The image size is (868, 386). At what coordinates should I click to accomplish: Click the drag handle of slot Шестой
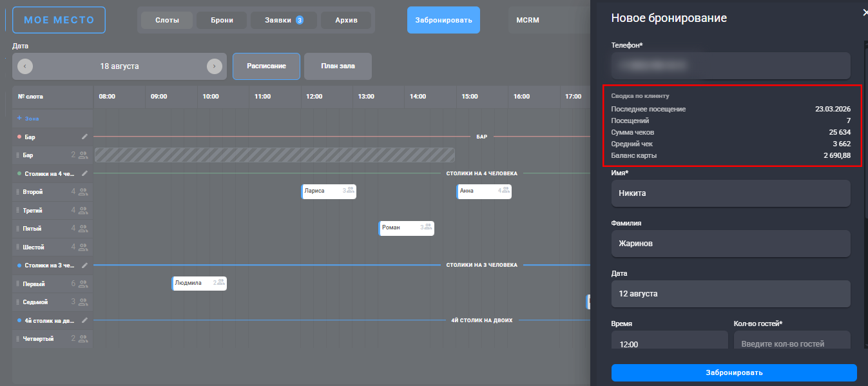18,247
